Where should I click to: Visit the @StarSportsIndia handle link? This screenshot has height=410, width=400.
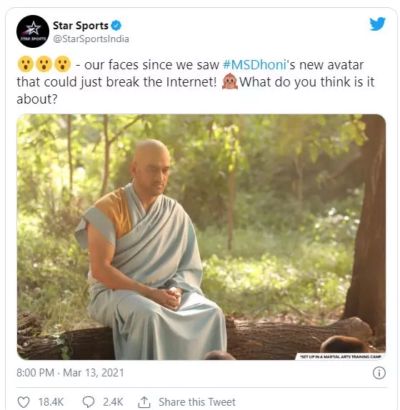91,39
